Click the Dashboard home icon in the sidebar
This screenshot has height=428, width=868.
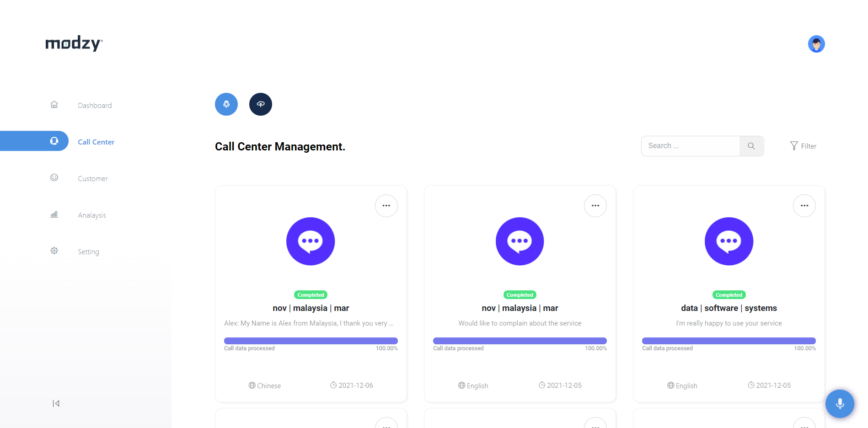pyautogui.click(x=54, y=105)
